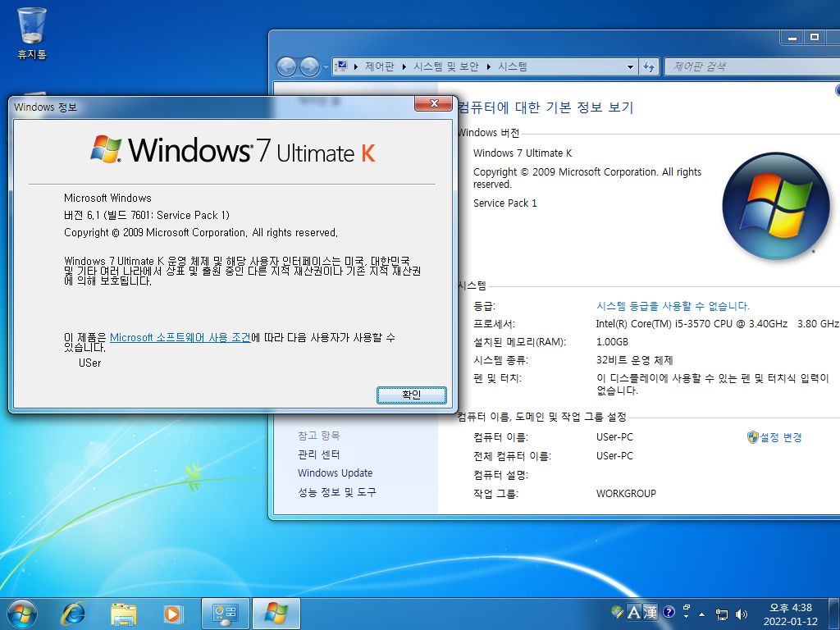
Task: Click the address bar computer icon
Action: pos(341,66)
